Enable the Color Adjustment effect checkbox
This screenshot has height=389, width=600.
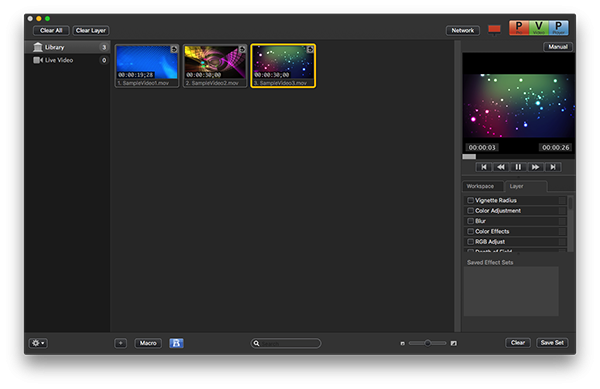pos(470,210)
